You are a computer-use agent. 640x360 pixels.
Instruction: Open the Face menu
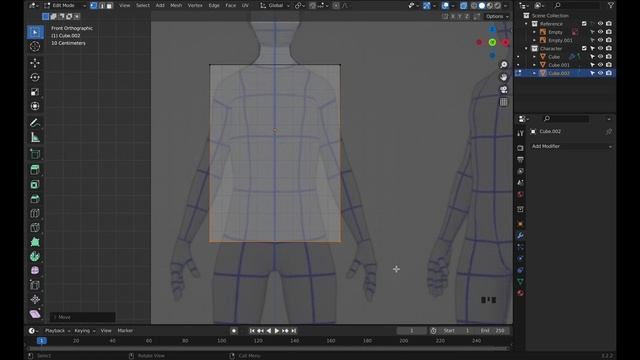coord(231,5)
